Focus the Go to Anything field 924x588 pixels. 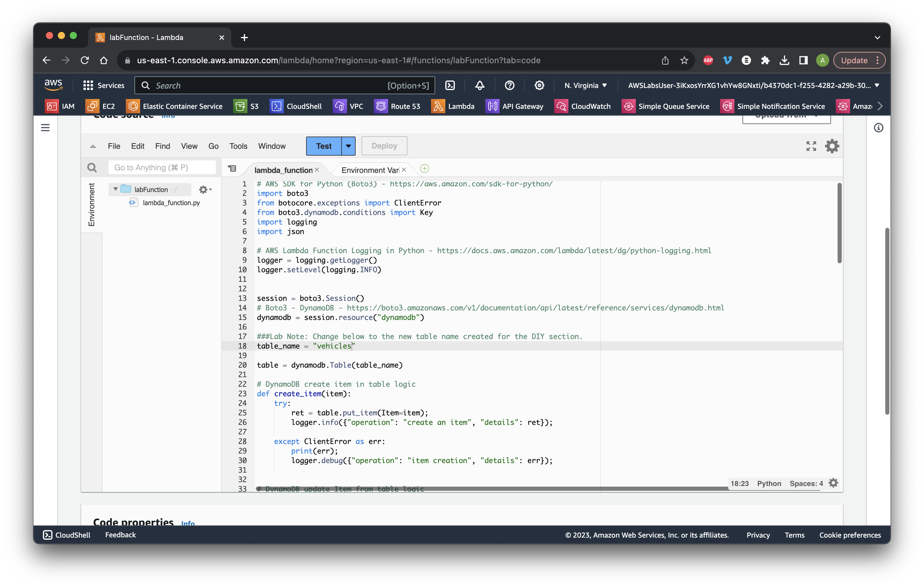pos(162,168)
